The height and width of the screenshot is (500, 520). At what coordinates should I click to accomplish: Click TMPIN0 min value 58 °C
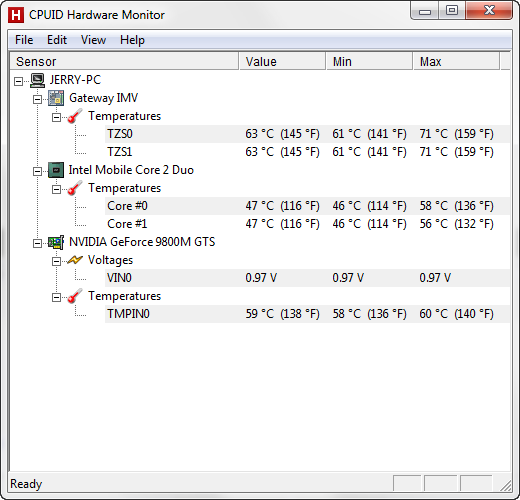[370, 314]
